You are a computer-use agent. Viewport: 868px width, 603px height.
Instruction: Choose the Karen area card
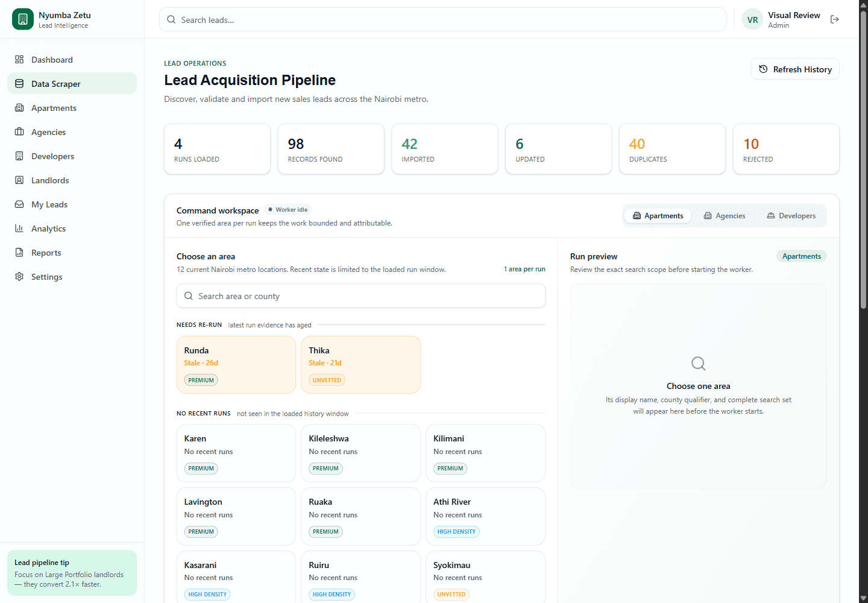(x=236, y=453)
